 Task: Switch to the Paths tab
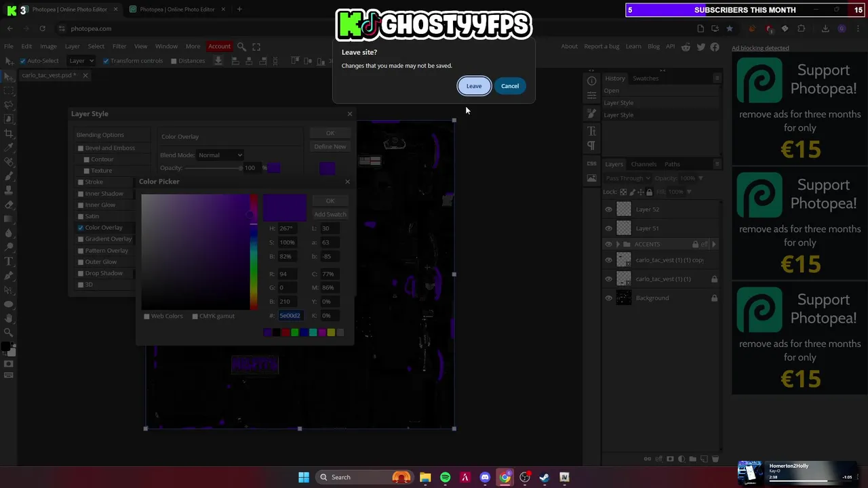click(x=672, y=164)
